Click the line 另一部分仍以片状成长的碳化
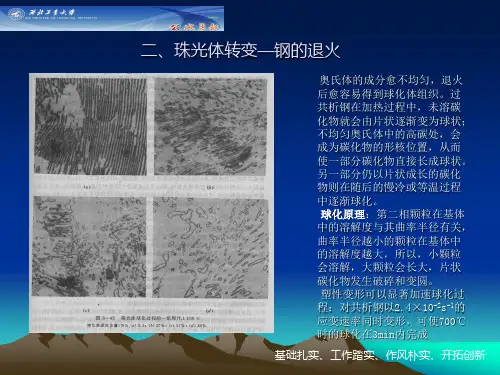 (x=389, y=174)
